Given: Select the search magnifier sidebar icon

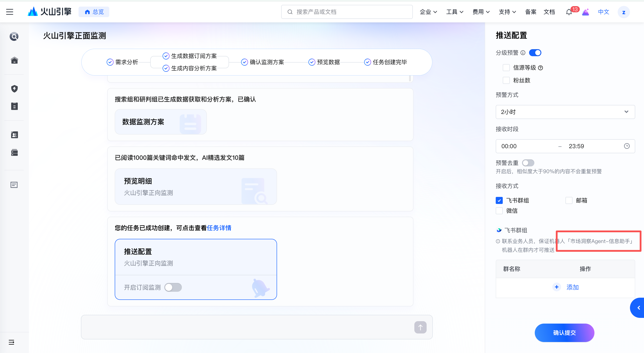Looking at the screenshot, I should 14,36.
